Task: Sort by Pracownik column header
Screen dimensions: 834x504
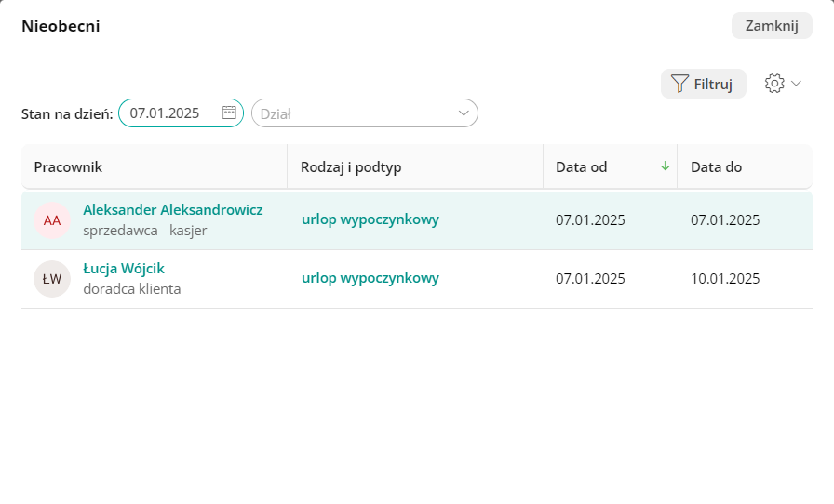Action: (68, 167)
